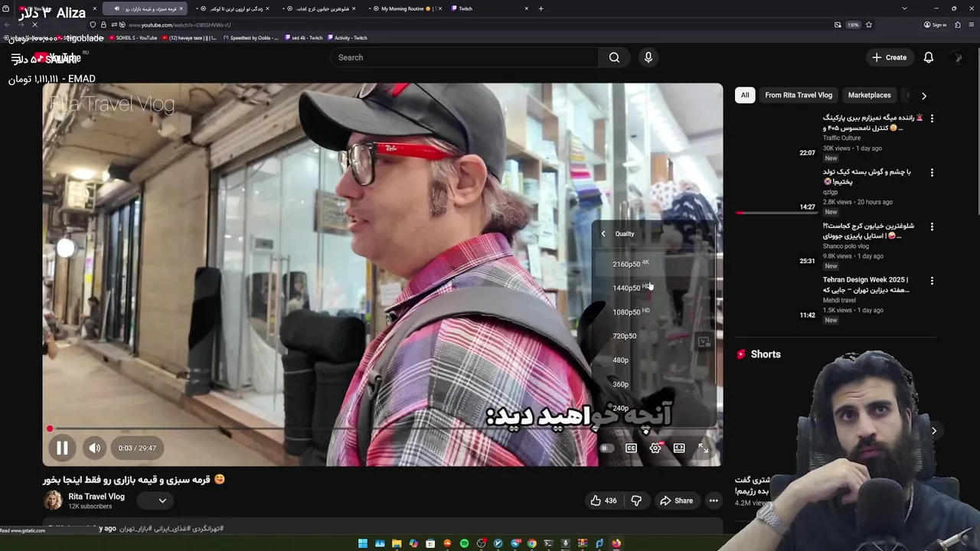Open the notifications bell
This screenshot has width=980, height=551.
(928, 57)
